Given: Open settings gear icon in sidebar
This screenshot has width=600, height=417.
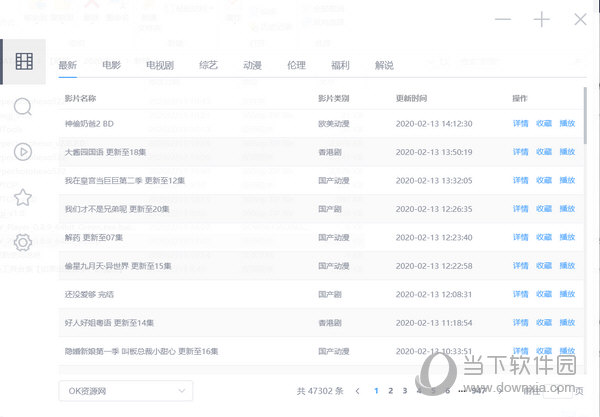Looking at the screenshot, I should (24, 242).
